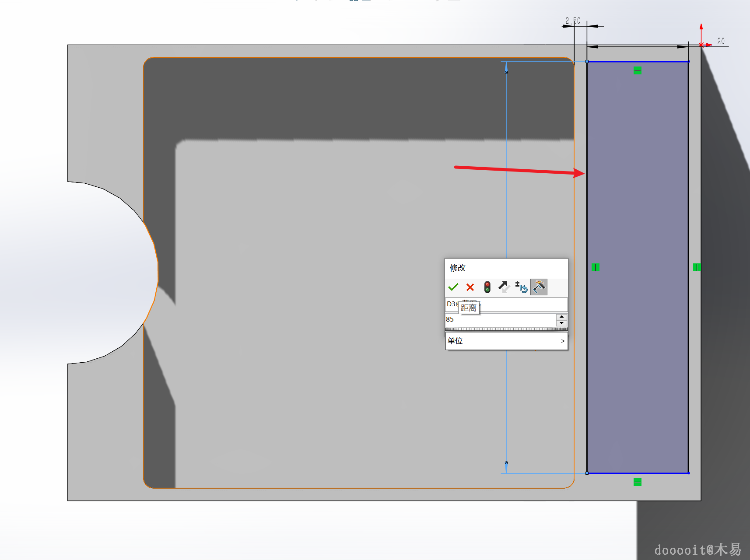This screenshot has height=560, width=750.
Task: Open the spin increment value setting
Action: pyautogui.click(x=521, y=287)
